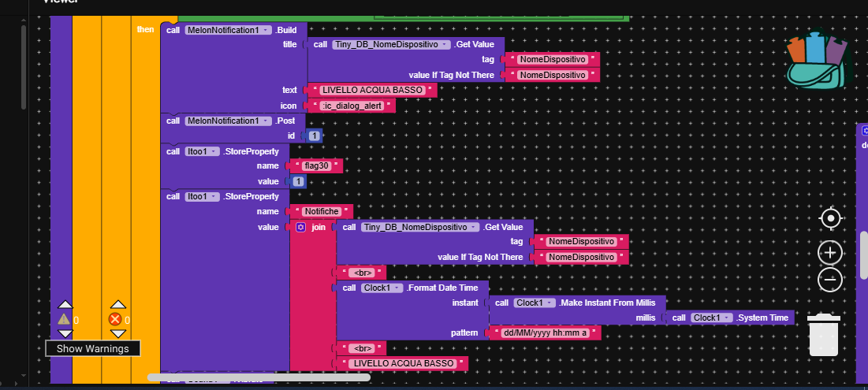Select the 'flag30' text block

pos(316,165)
